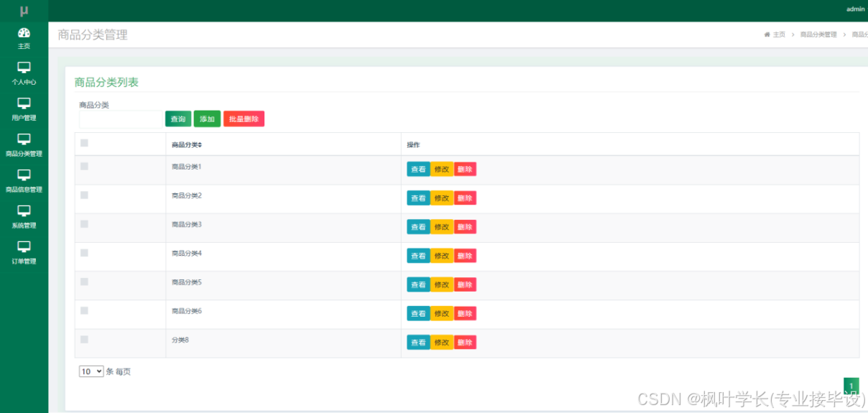Sort by the 商品分类 column arrow
Image resolution: width=868 pixels, height=413 pixels.
[x=200, y=145]
